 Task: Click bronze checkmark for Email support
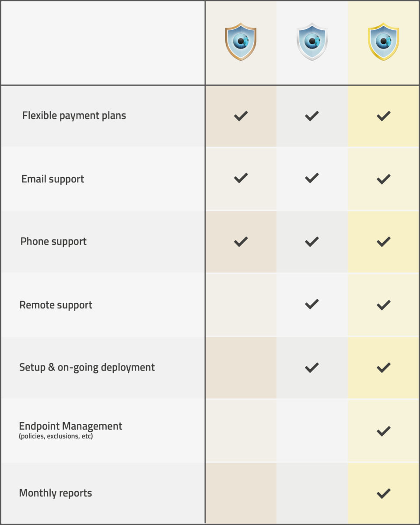[241, 178]
